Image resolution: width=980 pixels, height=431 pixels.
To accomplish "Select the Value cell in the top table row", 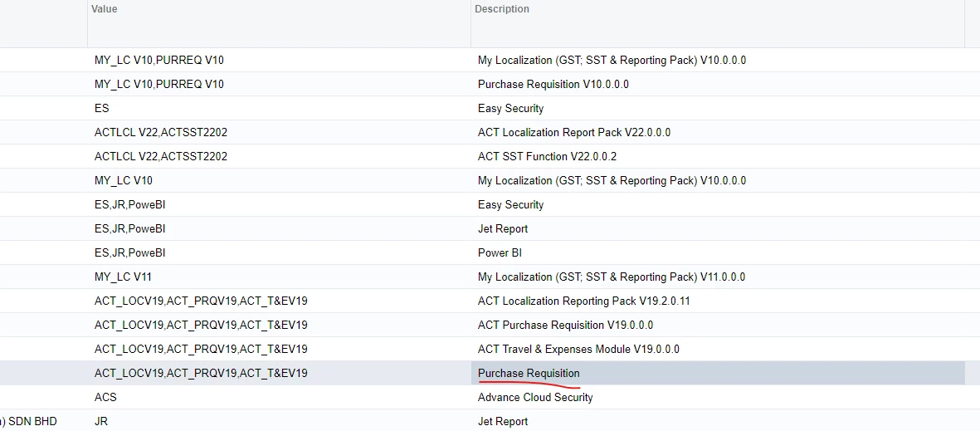I will point(279,60).
